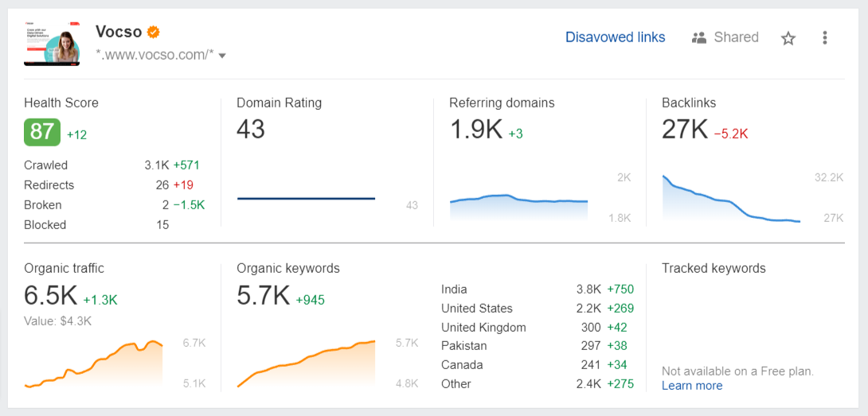868x416 pixels.
Task: Select the United Kingdom country row
Action: (x=537, y=327)
